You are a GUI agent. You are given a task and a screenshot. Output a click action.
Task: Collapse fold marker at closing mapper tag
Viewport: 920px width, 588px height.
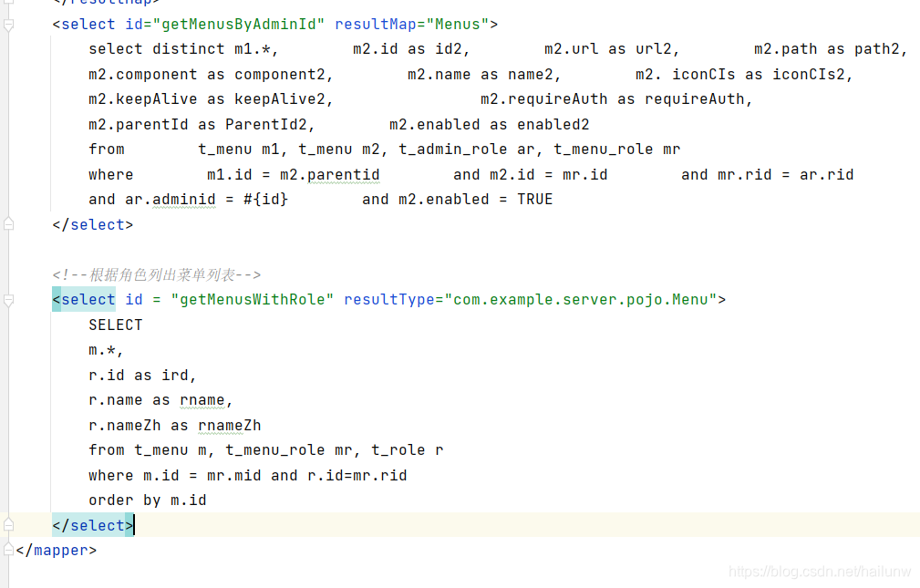pos(8,550)
